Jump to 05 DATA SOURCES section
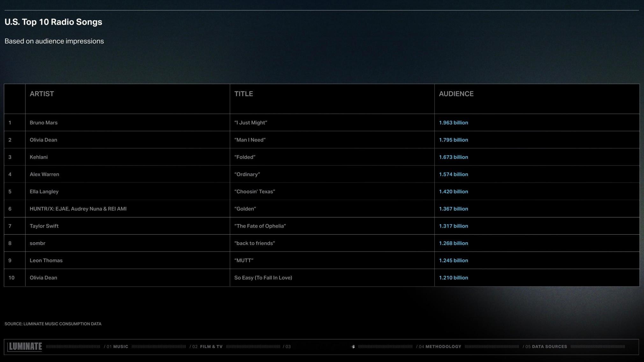644x362 pixels. pos(545,347)
